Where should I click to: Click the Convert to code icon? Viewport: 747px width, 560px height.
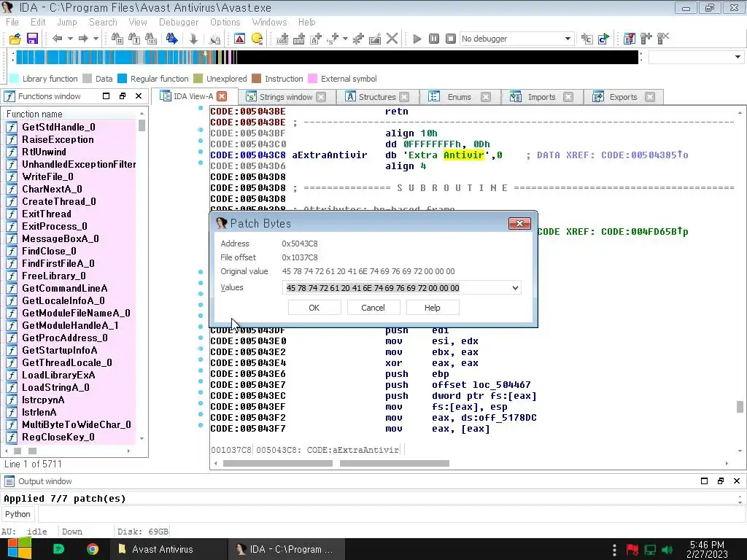point(282,39)
